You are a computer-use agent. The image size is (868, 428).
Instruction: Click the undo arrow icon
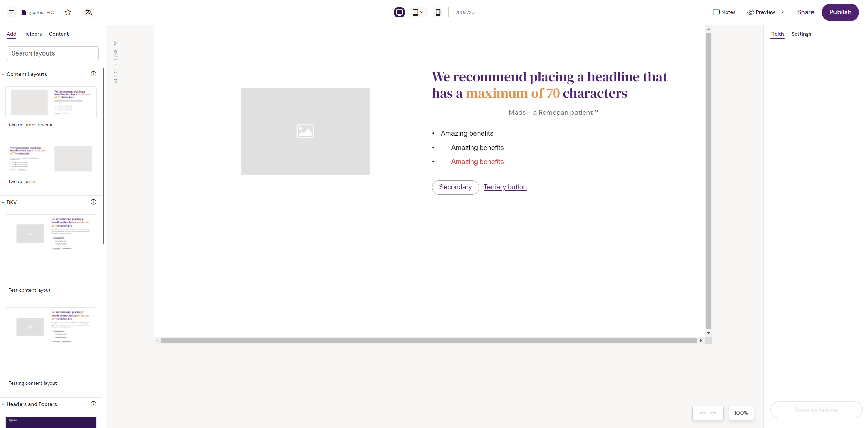703,413
